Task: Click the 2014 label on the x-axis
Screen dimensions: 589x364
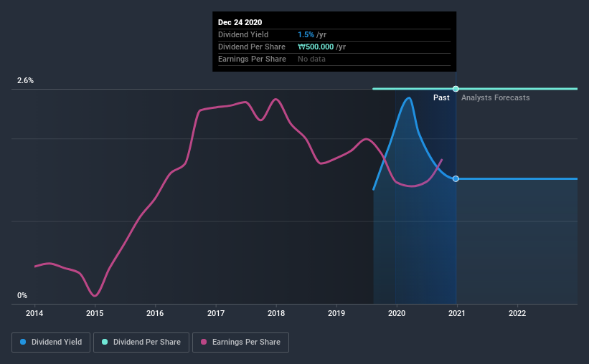Action: (34, 313)
